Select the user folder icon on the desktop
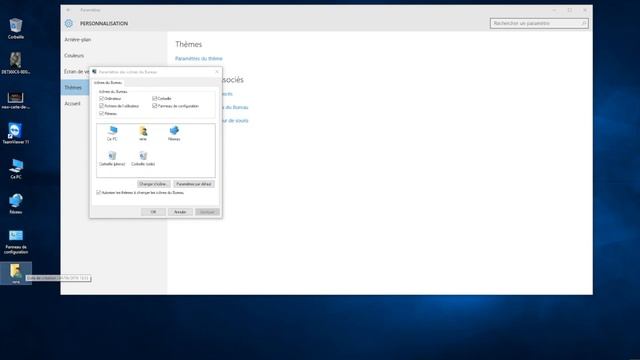This screenshot has height=360, width=640. pos(16,273)
